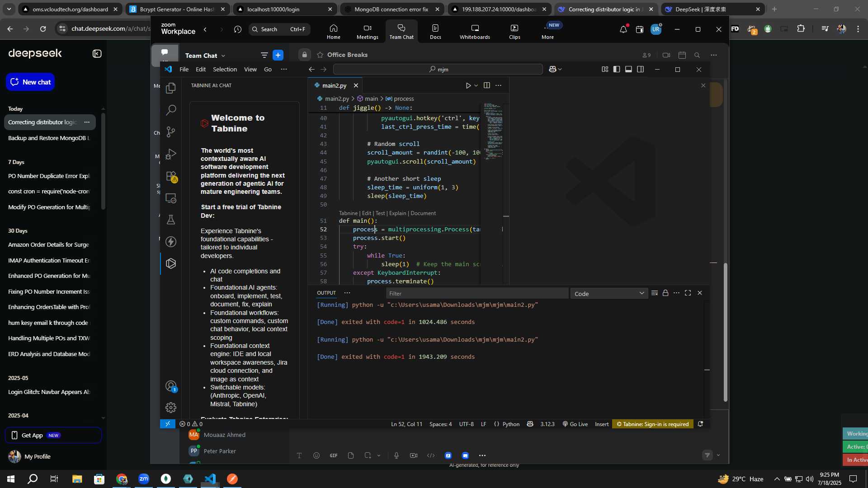This screenshot has height=488, width=868.
Task: Open the Extensions view with warning badge
Action: 171,176
